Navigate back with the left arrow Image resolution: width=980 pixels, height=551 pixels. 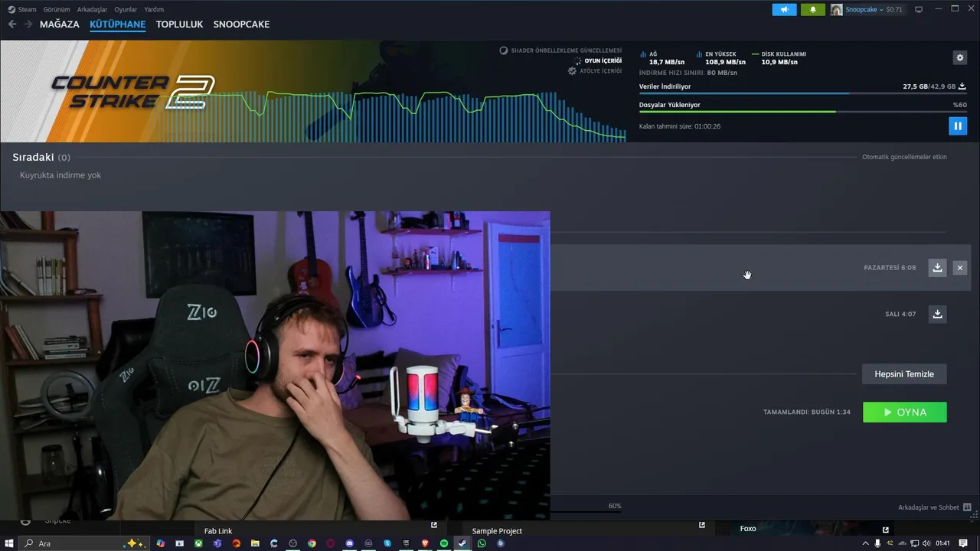pyautogui.click(x=12, y=24)
